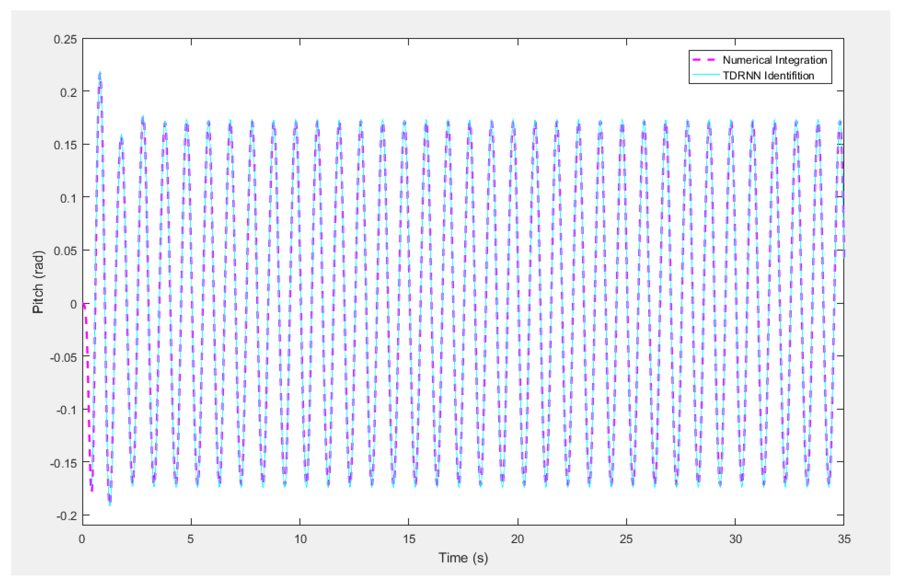Click the y-axis tick label -0.2

66,516
